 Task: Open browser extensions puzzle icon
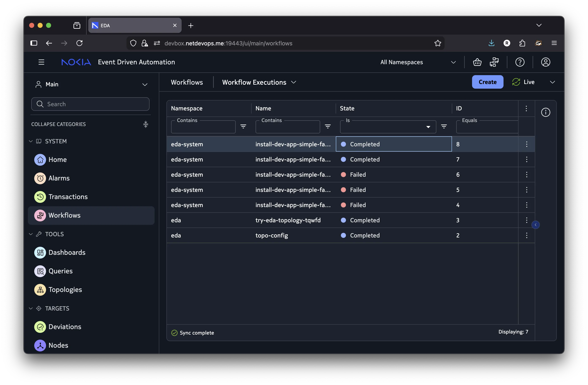(x=522, y=43)
